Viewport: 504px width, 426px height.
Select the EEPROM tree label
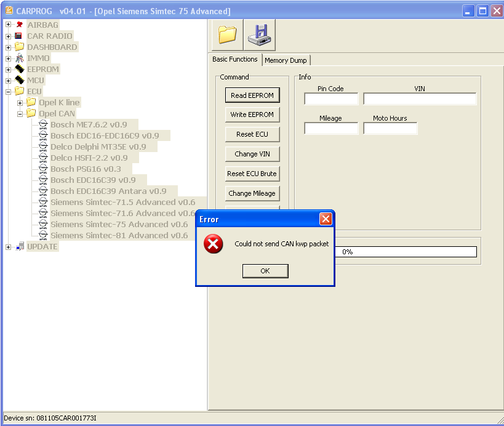pos(43,69)
